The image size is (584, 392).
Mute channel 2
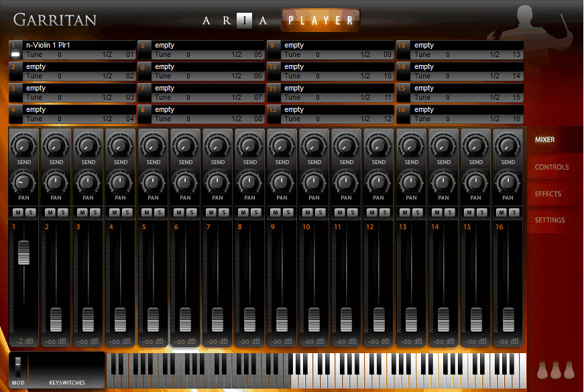pyautogui.click(x=50, y=212)
